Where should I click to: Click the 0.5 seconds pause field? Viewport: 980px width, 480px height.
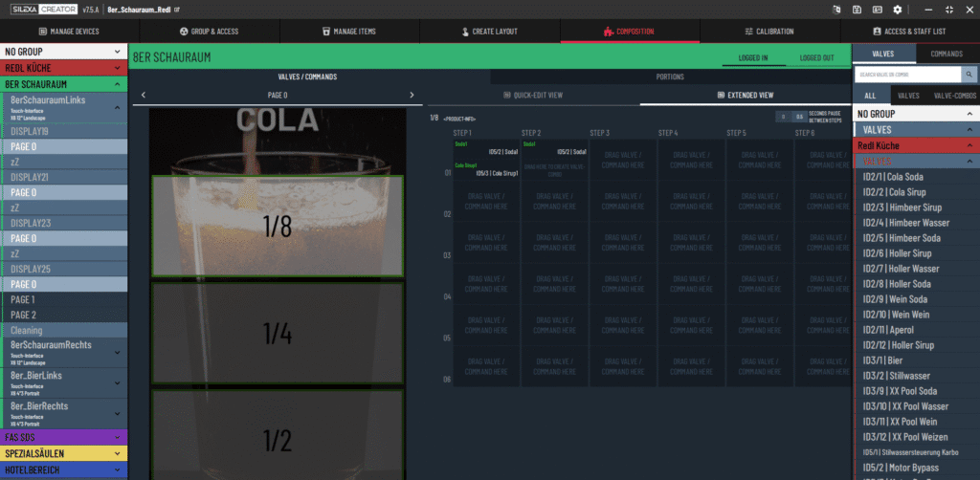tap(799, 117)
